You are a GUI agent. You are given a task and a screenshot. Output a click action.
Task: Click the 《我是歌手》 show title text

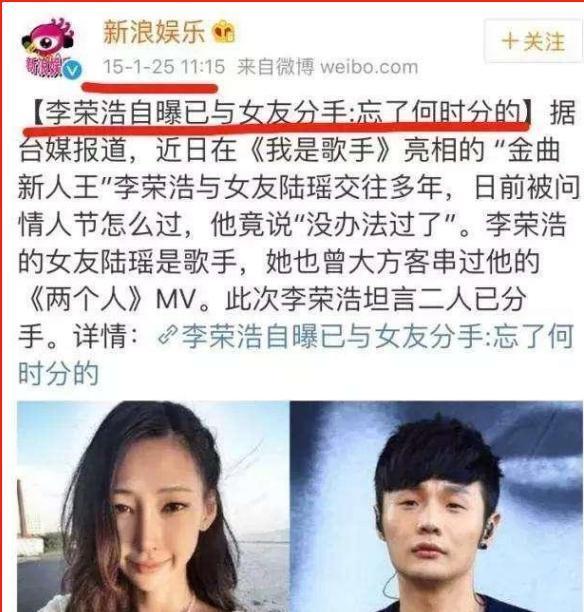319,150
